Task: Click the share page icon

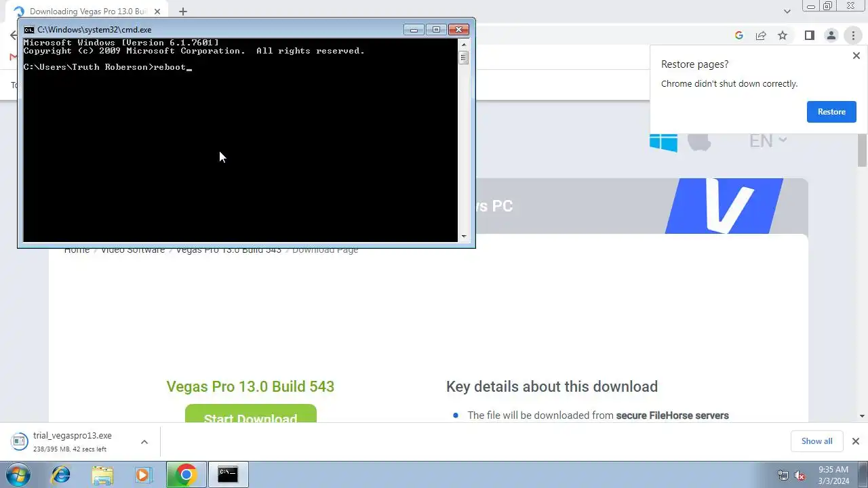Action: coord(761,35)
